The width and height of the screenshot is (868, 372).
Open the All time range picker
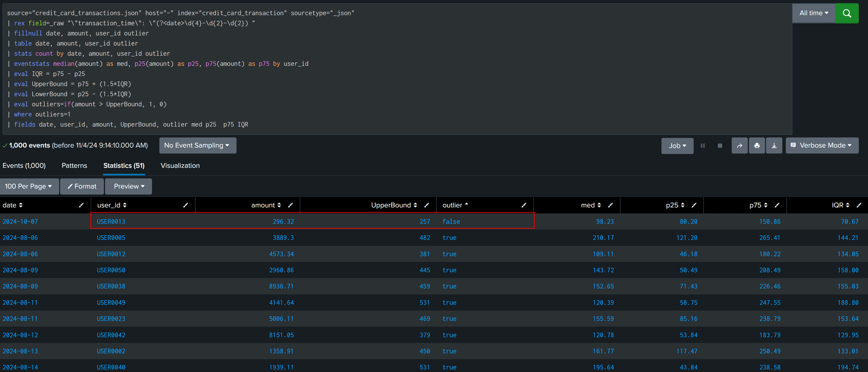pyautogui.click(x=813, y=13)
